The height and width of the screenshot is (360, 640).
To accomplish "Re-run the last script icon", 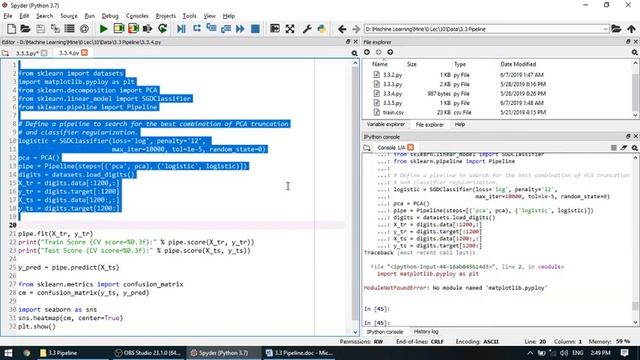I will [162, 29].
